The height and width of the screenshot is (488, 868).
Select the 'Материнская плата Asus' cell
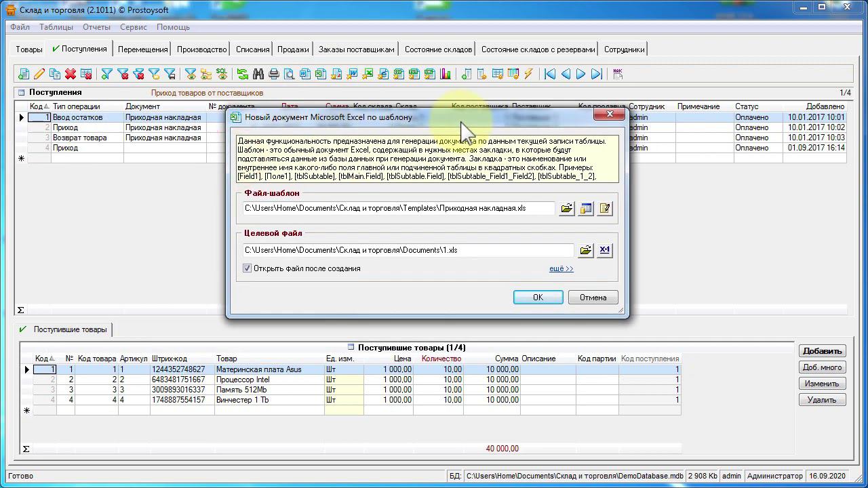tap(269, 369)
